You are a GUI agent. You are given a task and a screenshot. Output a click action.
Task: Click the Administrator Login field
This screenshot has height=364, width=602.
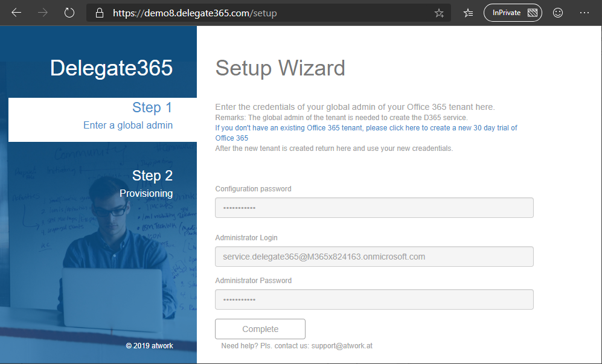[x=374, y=257]
